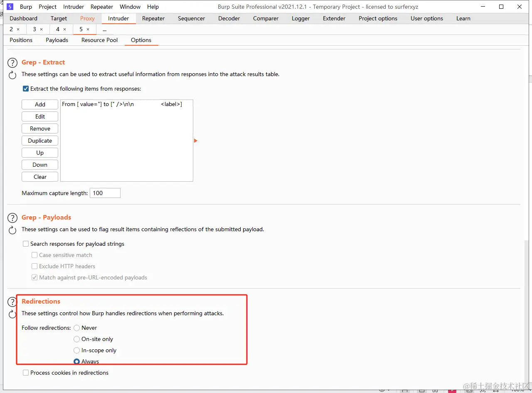
Task: Click the Duplicate button
Action: pos(40,141)
